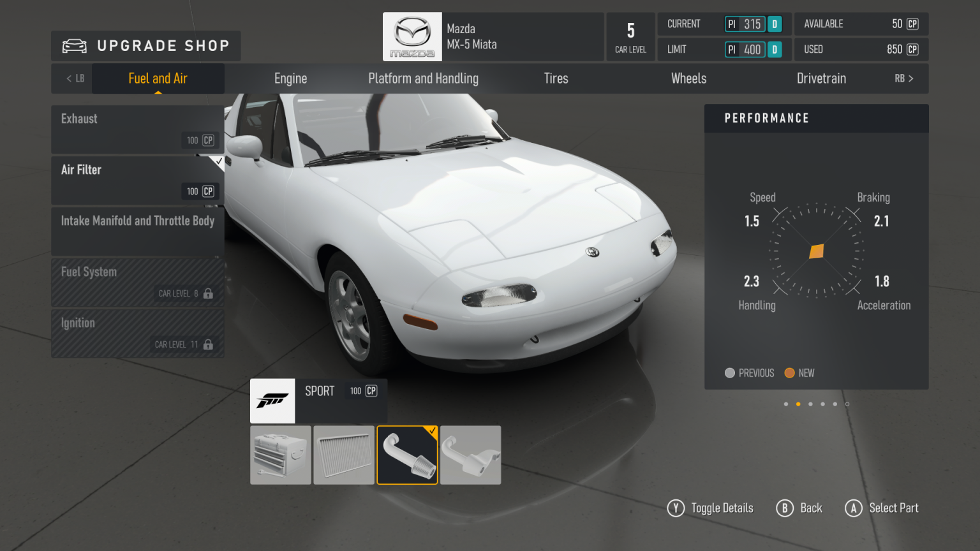This screenshot has width=980, height=551.
Task: Select the race intake box part thumbnail
Action: [281, 455]
